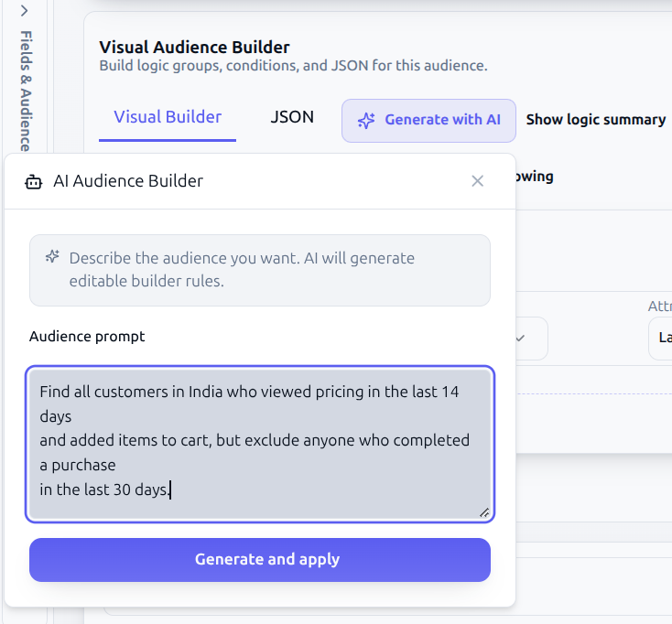Click the sparkle icon in the description hint

click(52, 256)
